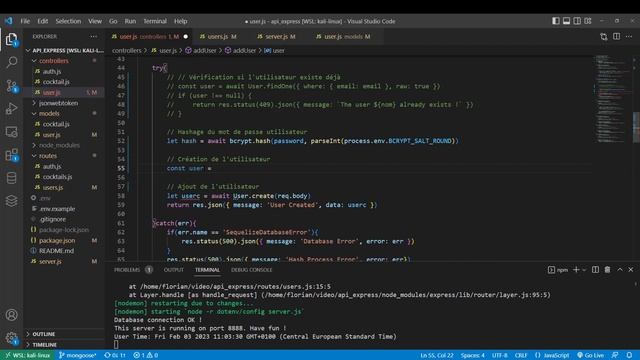The image size is (640, 360).
Task: Click the Ln 55, Col 22 cursor position
Action: tap(437, 355)
